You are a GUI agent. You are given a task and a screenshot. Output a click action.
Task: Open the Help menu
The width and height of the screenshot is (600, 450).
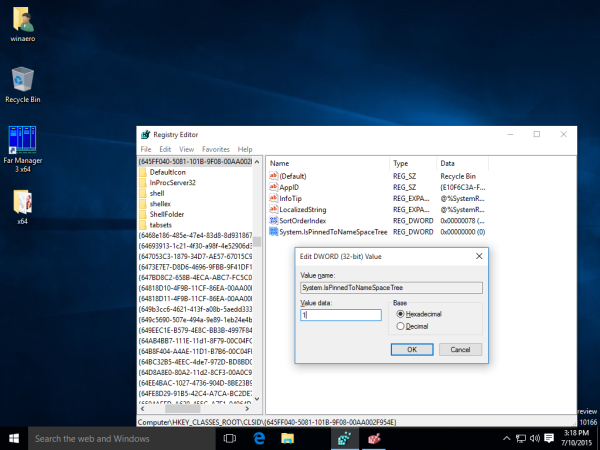(x=245, y=149)
